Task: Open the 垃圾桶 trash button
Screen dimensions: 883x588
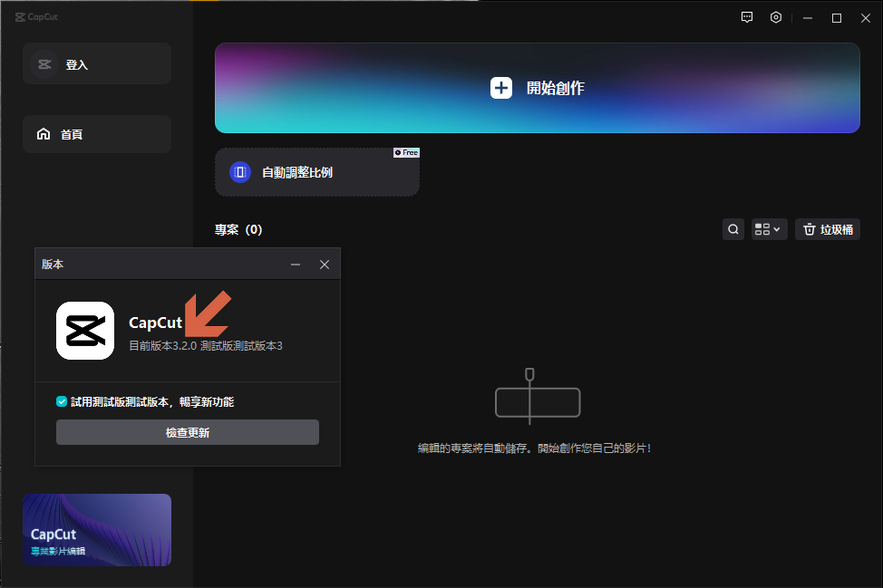Action: pos(828,229)
